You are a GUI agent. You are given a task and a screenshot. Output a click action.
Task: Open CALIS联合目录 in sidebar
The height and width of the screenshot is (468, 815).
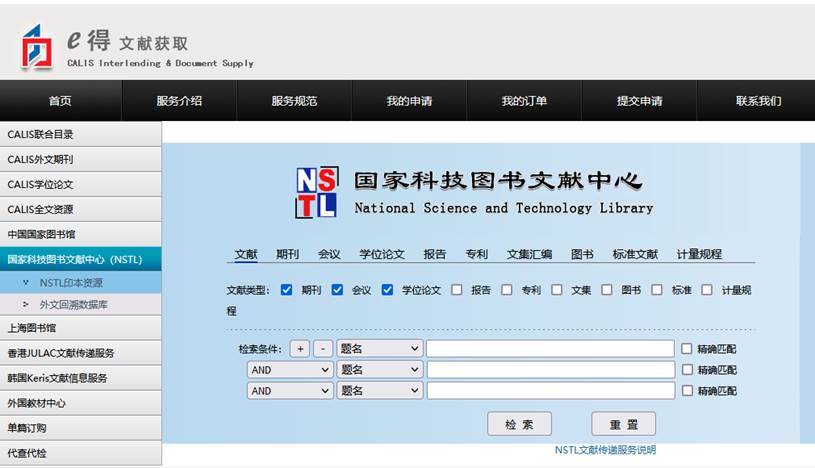click(81, 134)
